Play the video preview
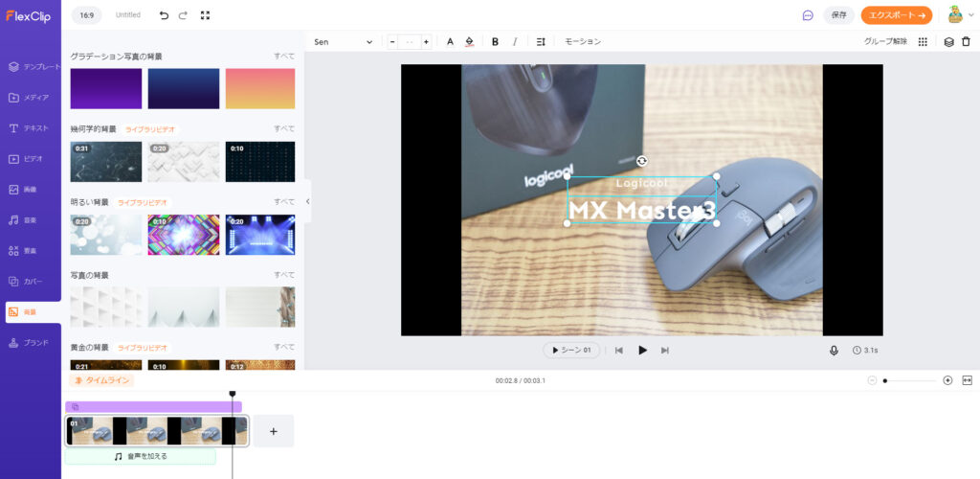This screenshot has width=980, height=479. [x=642, y=351]
